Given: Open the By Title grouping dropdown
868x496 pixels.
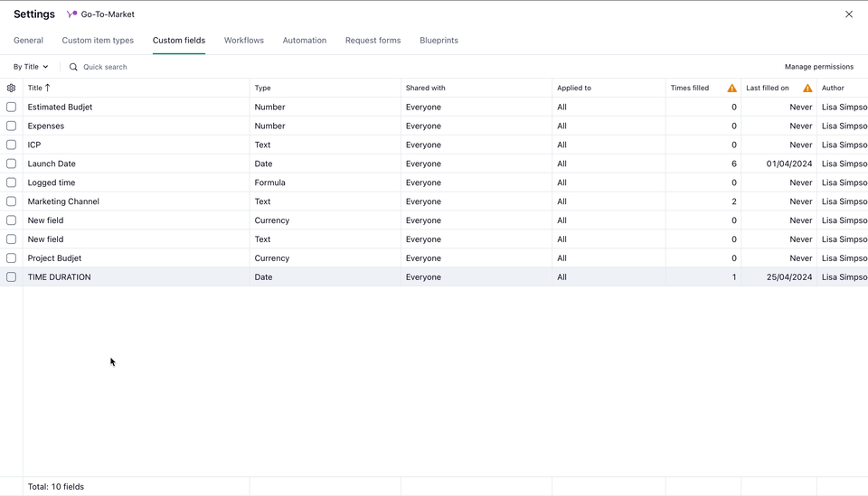Looking at the screenshot, I should pos(31,67).
